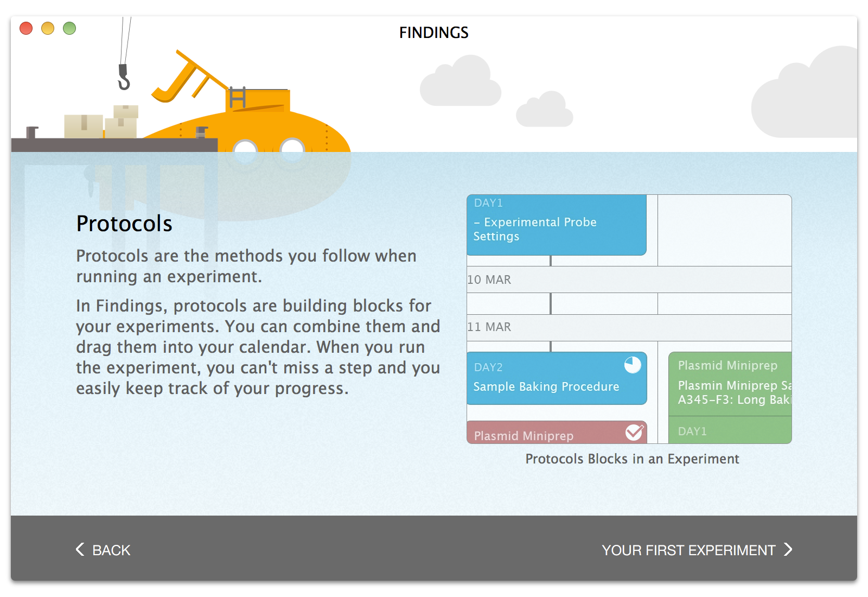Click the checkmark on Plasmid Miniprep block
Screen dimensions: 868x597
[634, 432]
